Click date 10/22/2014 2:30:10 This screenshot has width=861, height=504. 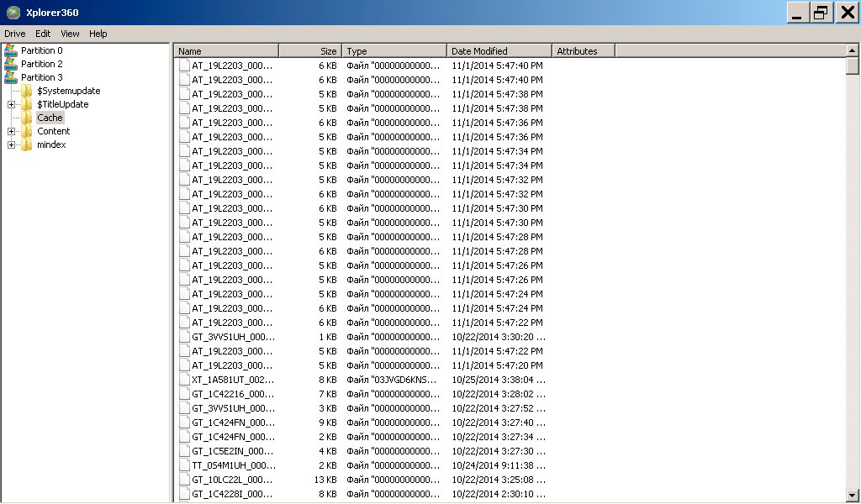click(499, 494)
